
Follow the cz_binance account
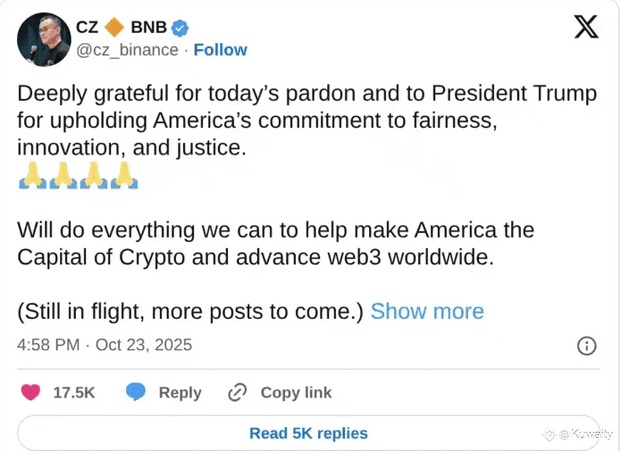[x=220, y=50]
